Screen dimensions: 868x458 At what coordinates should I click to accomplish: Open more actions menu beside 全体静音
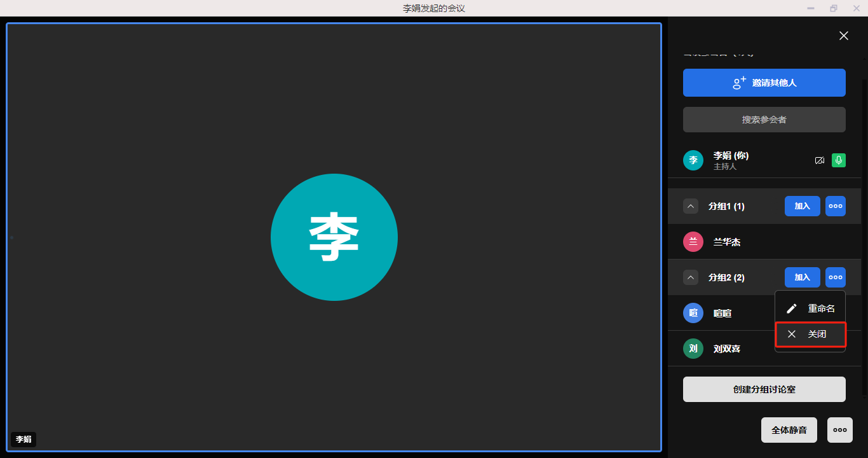[x=839, y=430]
